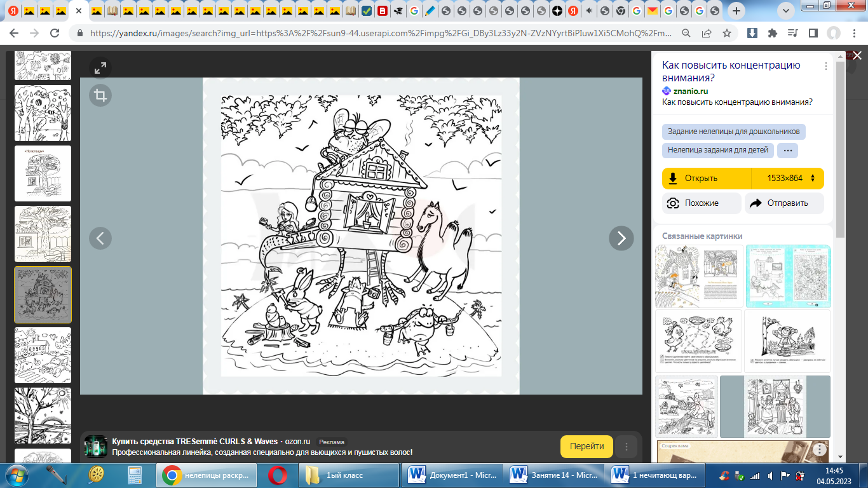
Task: Select the crop tool icon
Action: coord(100,95)
